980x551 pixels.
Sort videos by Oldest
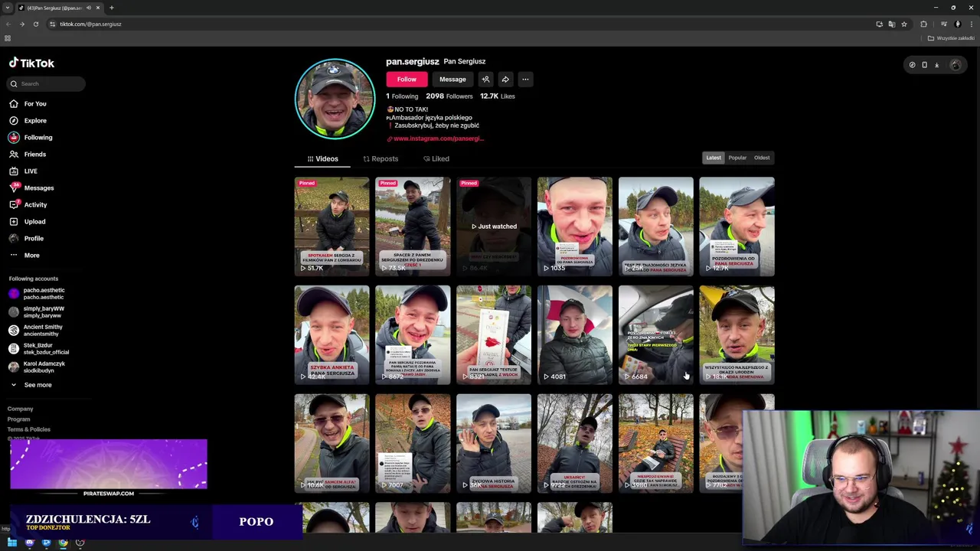pyautogui.click(x=762, y=158)
